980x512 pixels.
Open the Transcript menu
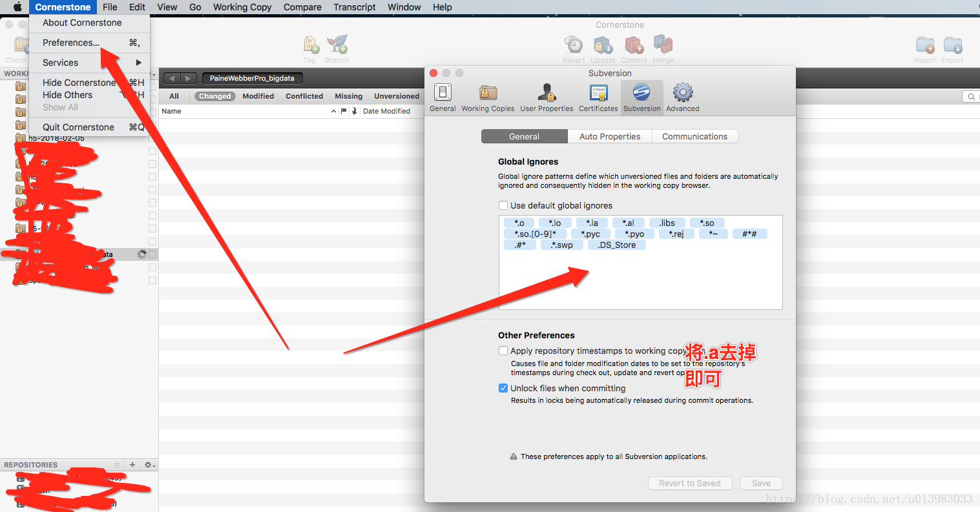[x=355, y=7]
